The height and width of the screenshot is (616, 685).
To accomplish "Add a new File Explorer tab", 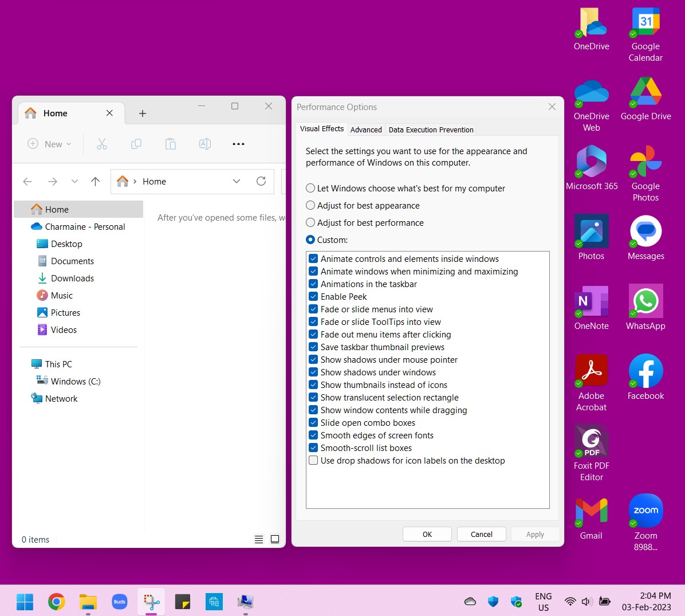I will coord(143,113).
